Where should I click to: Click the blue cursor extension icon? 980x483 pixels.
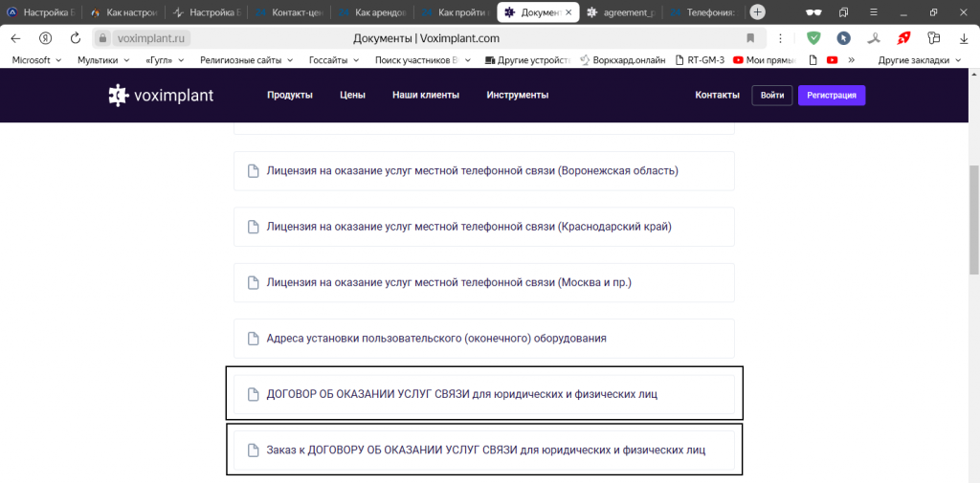(844, 38)
